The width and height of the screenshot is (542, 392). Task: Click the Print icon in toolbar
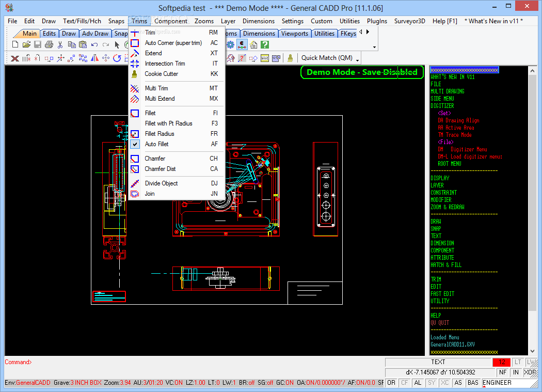(x=49, y=44)
